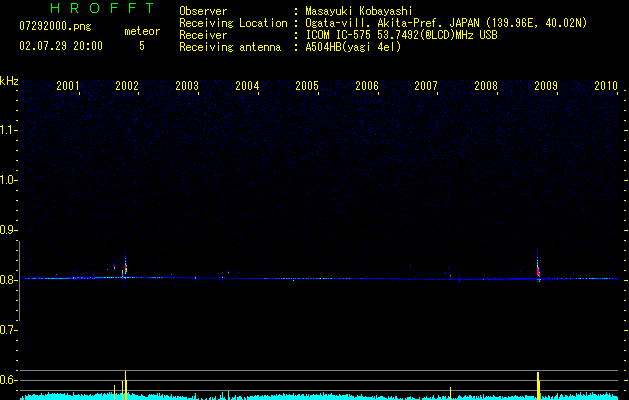This screenshot has width=629, height=400.
Task: Click the small yellow spike after 2007
Action: [x=450, y=393]
